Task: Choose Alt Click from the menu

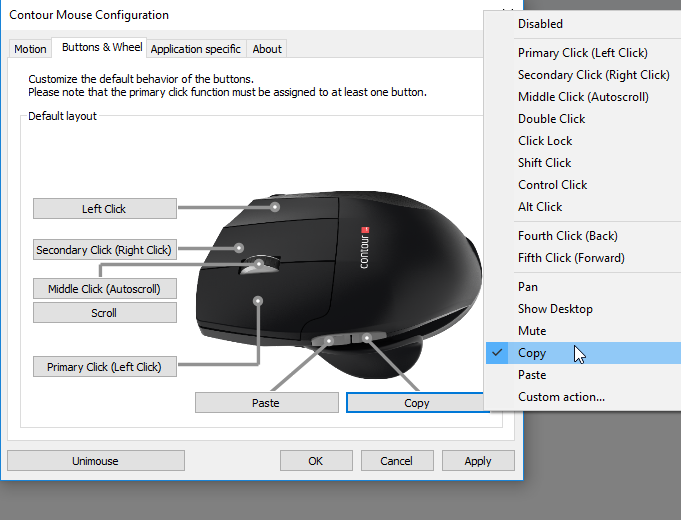Action: (583, 207)
